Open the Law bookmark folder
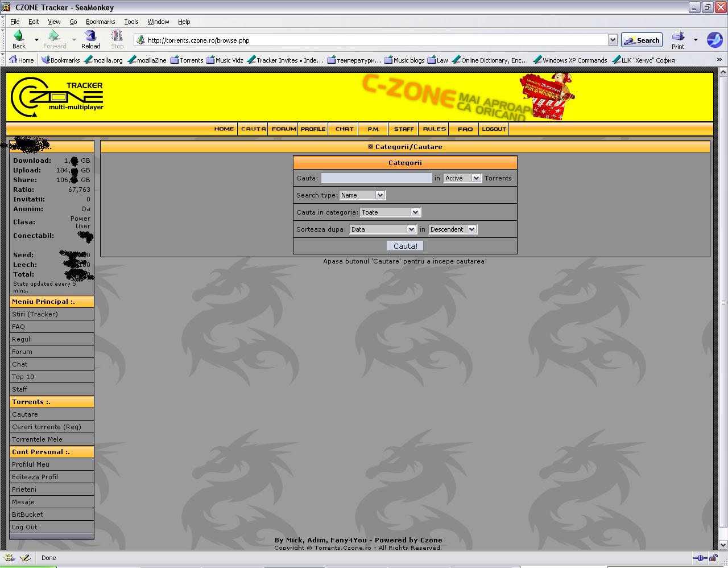Screen dimensions: 728x568 pos(438,60)
